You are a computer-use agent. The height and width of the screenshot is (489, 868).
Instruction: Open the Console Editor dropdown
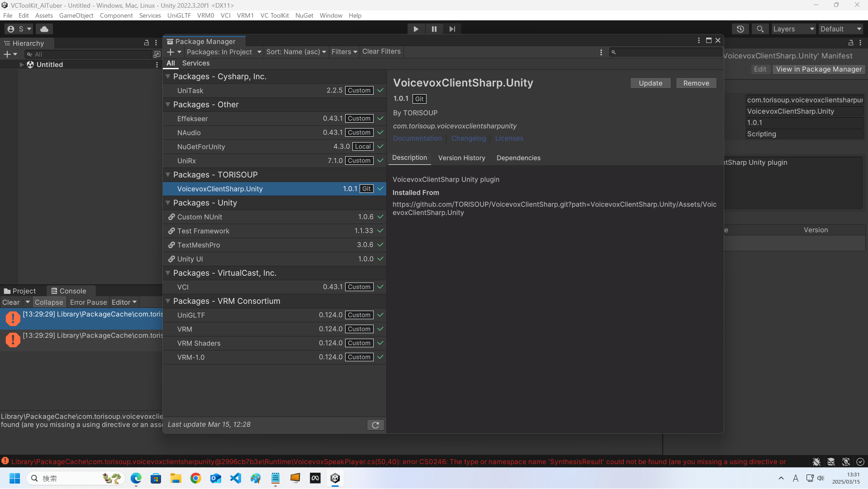(x=124, y=302)
